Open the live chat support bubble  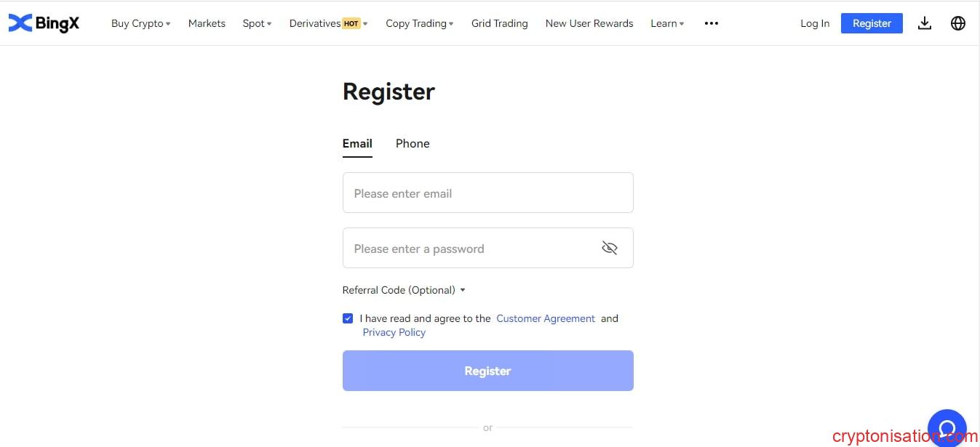coord(947,428)
